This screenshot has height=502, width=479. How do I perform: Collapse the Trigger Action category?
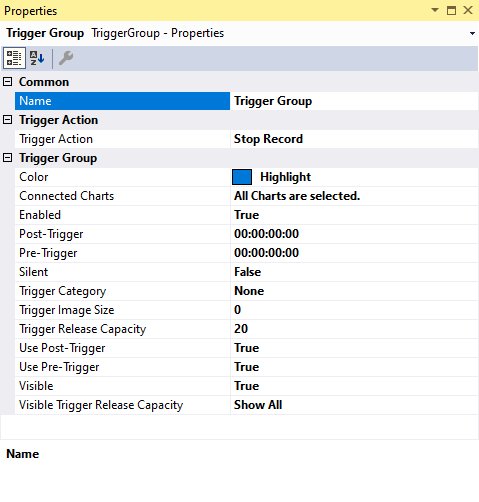click(7, 120)
